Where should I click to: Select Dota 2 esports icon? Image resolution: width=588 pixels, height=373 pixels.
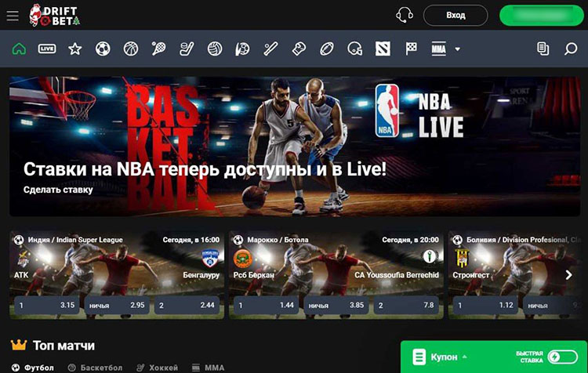(x=383, y=49)
